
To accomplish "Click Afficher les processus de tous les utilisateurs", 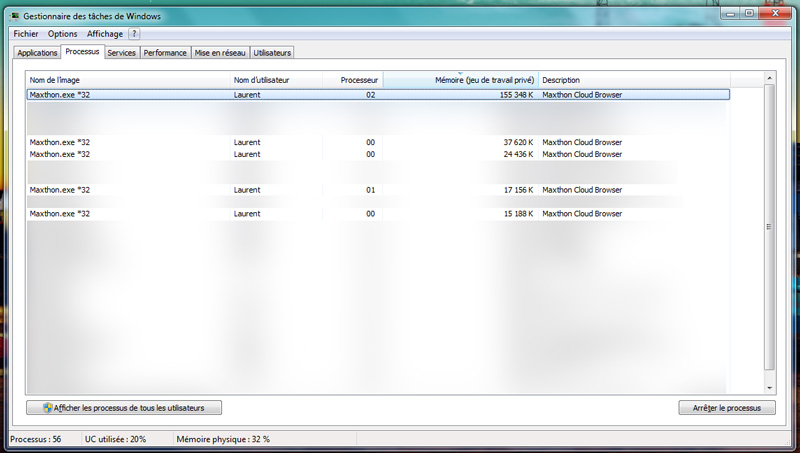I will coord(124,408).
